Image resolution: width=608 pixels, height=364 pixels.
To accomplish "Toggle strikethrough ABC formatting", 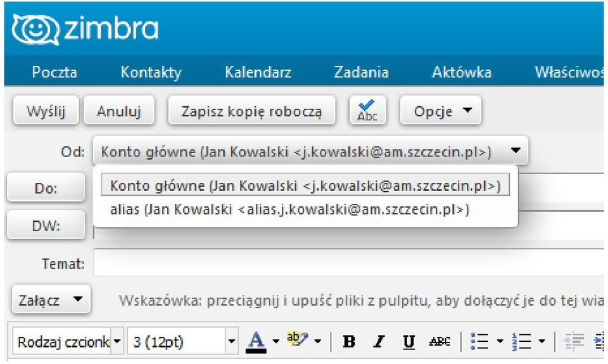I will 440,341.
